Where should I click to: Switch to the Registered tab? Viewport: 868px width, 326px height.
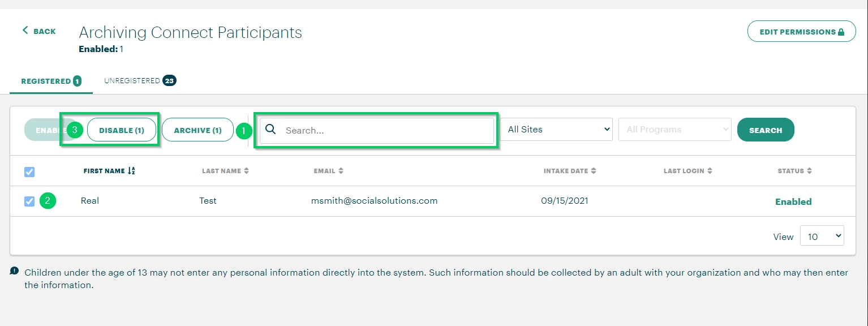pos(51,81)
